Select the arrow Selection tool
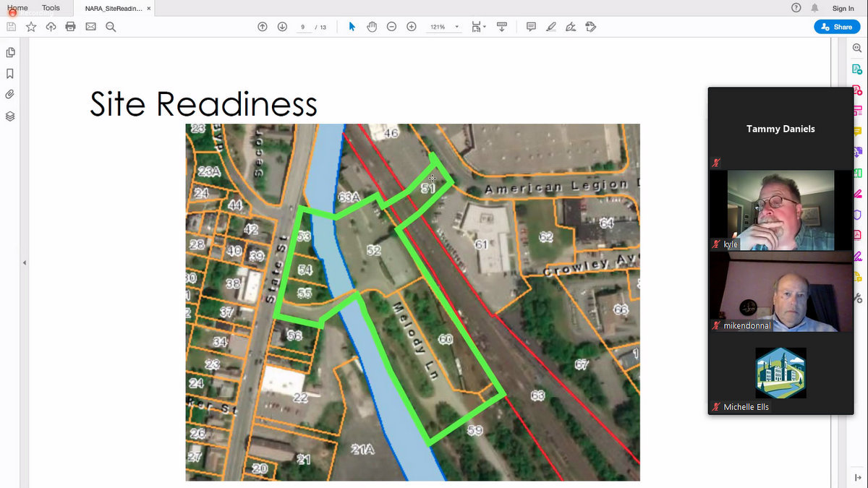Screen dimensions: 868x488 click(352, 27)
